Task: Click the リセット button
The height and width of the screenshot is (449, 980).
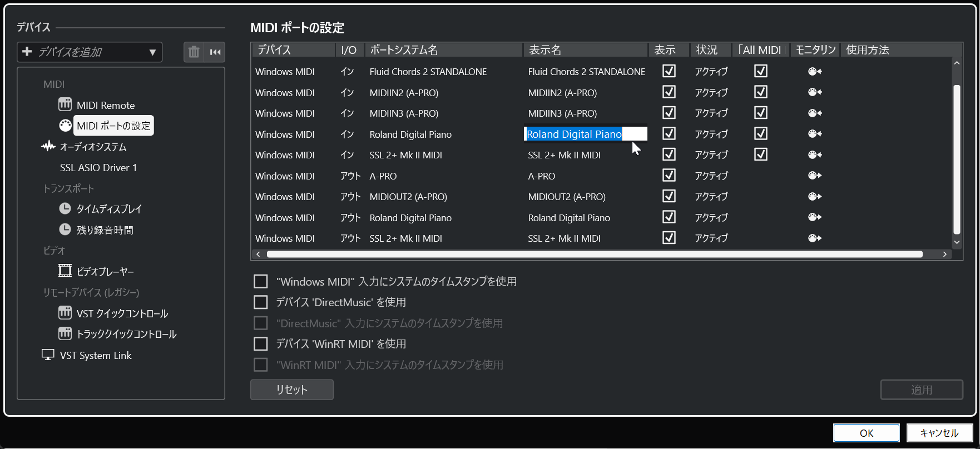Action: pyautogui.click(x=292, y=390)
